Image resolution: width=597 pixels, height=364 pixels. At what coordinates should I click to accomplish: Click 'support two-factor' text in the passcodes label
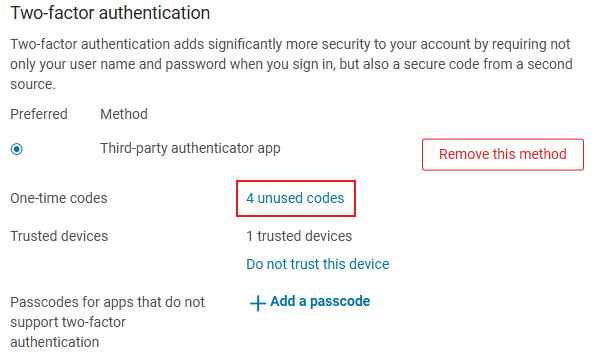coord(68,322)
